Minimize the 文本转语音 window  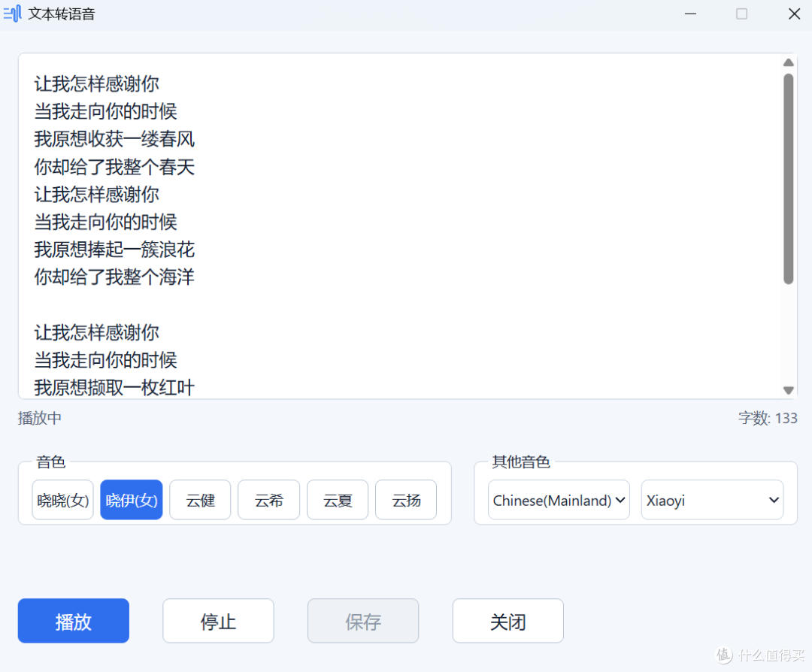pyautogui.click(x=690, y=14)
